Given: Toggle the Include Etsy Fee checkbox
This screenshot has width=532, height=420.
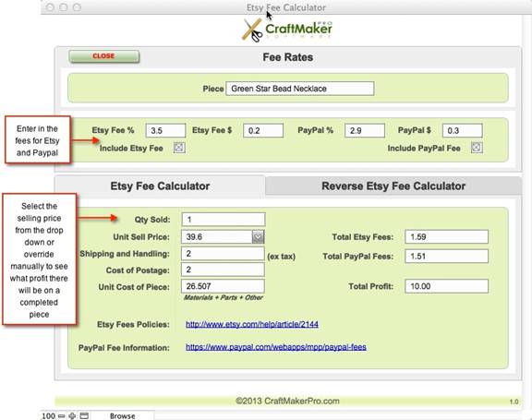Looking at the screenshot, I should point(179,148).
